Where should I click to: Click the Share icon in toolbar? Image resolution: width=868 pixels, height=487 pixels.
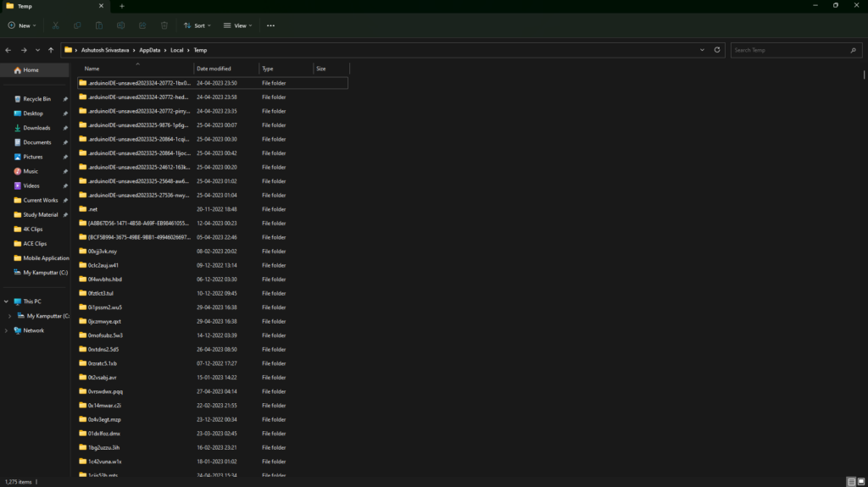[x=142, y=25]
